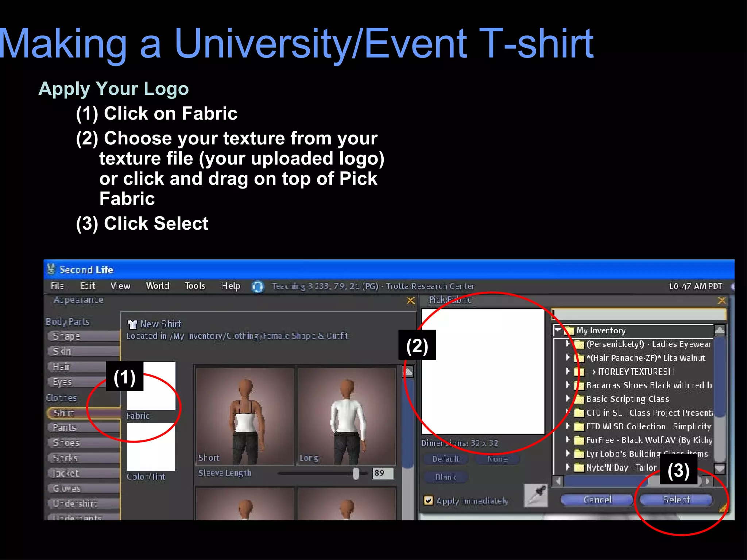The image size is (747, 560).
Task: Open the View menu
Action: pyautogui.click(x=121, y=286)
